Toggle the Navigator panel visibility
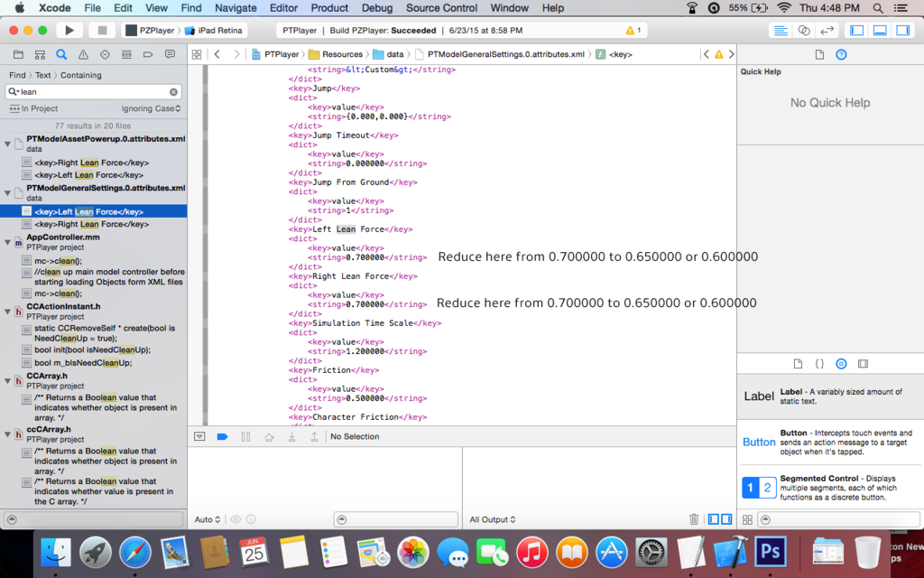The image size is (924, 578). coord(857,30)
